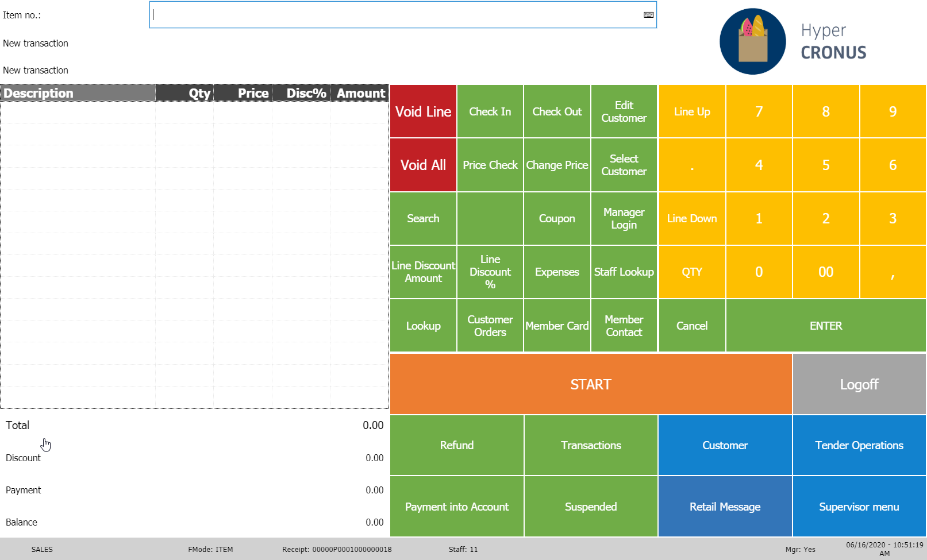
Task: Tap the 00 keypad key
Action: (825, 272)
